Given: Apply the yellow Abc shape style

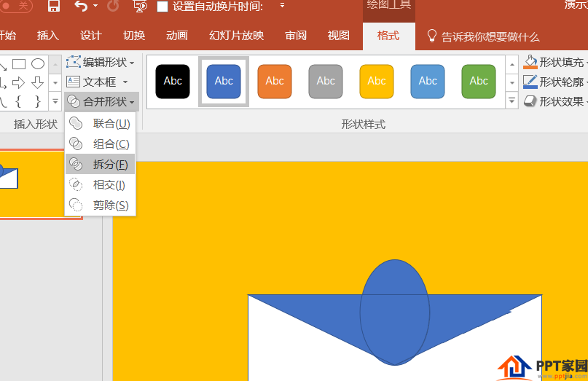Looking at the screenshot, I should click(x=377, y=82).
